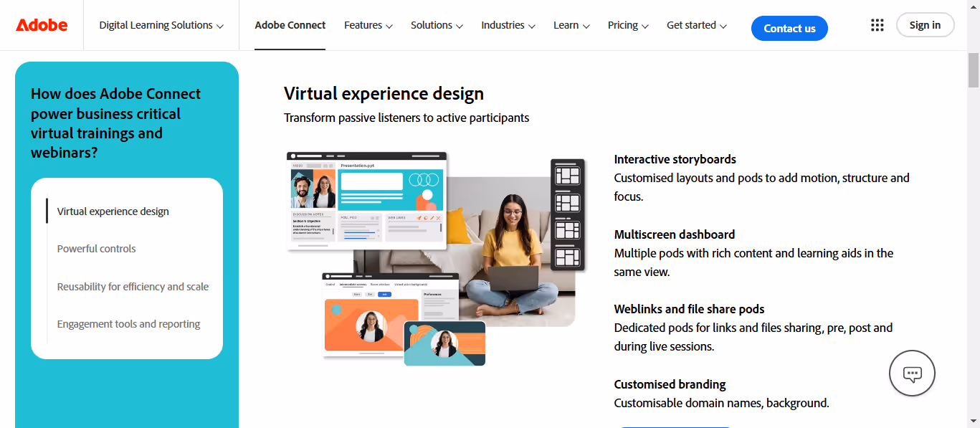Open the Adobe apps grid icon
The width and height of the screenshot is (980, 428).
pos(877,25)
